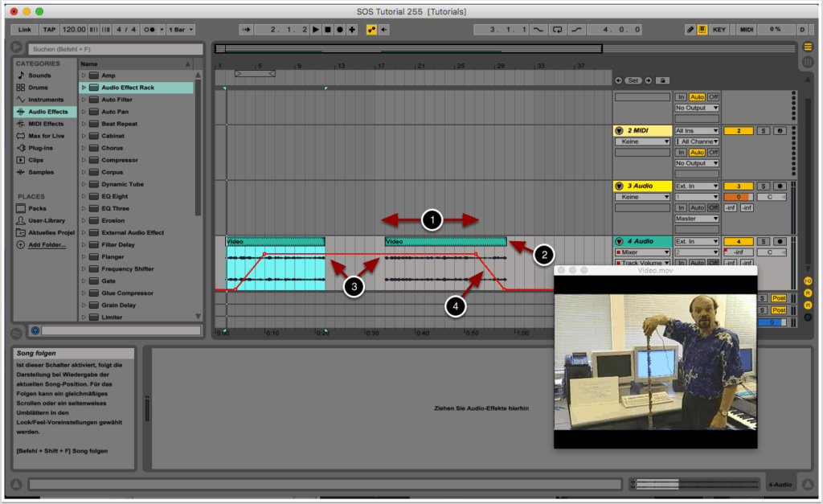Solo the 4 Audio track
823x504 pixels.
[x=765, y=241]
